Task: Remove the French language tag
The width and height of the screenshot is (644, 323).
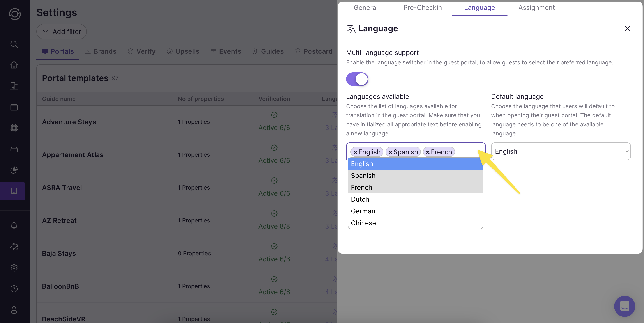Action: [428, 152]
